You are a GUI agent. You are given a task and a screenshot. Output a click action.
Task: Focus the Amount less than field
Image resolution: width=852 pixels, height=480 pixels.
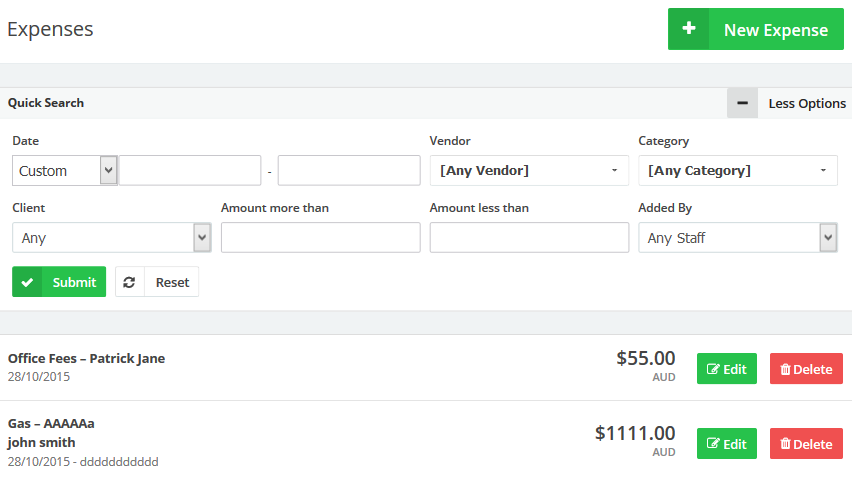pos(529,238)
